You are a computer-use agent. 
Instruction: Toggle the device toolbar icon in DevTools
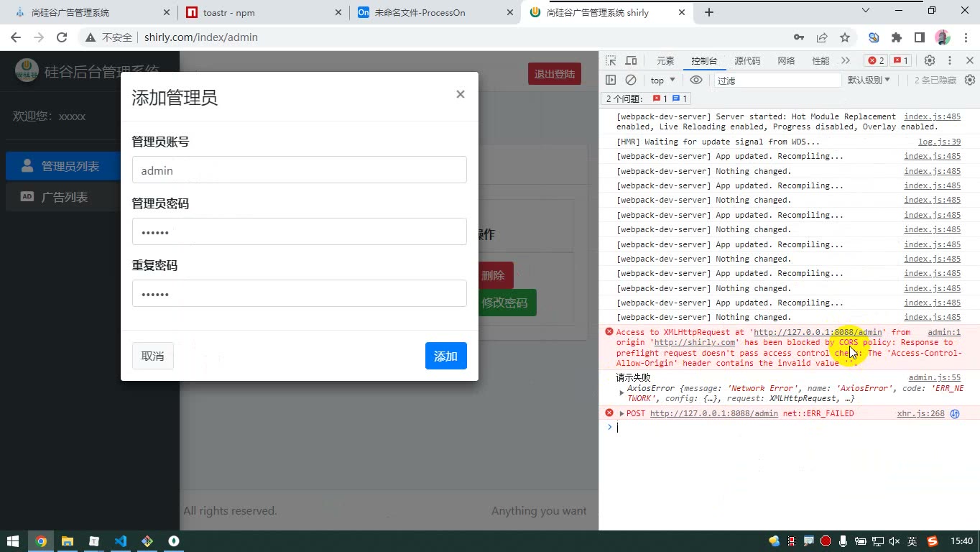tap(631, 60)
